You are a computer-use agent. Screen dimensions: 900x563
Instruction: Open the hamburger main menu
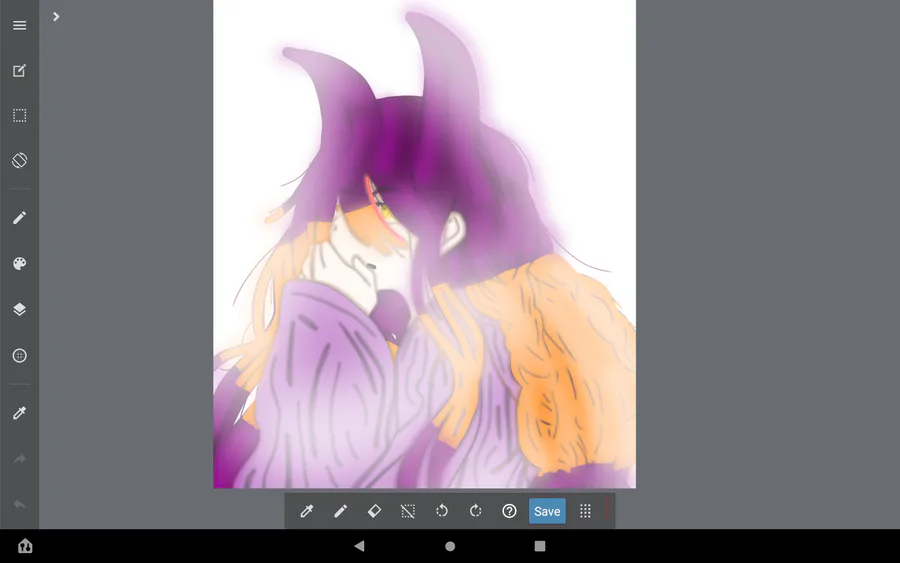[20, 25]
